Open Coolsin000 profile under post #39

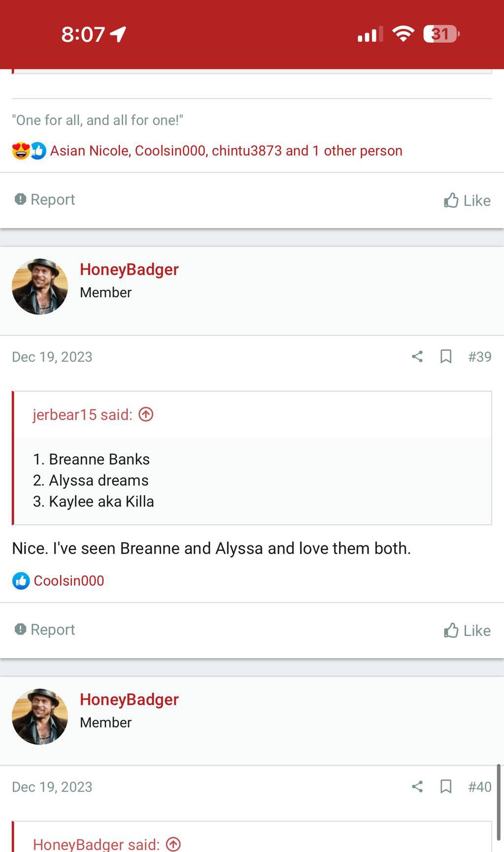pos(69,581)
